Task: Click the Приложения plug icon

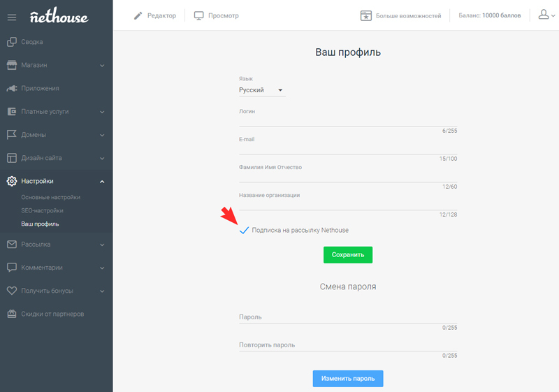Action: coord(12,88)
